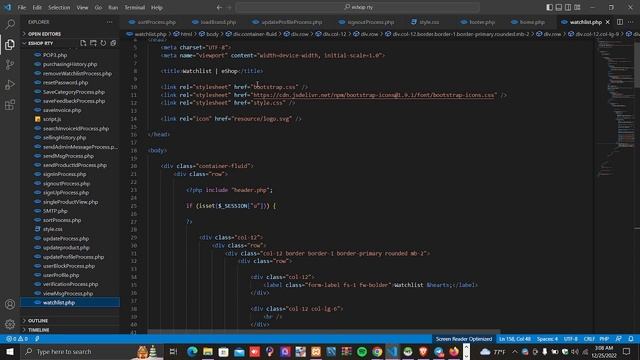Open Accounts menu icon
This screenshot has width=640, height=360.
10,304
